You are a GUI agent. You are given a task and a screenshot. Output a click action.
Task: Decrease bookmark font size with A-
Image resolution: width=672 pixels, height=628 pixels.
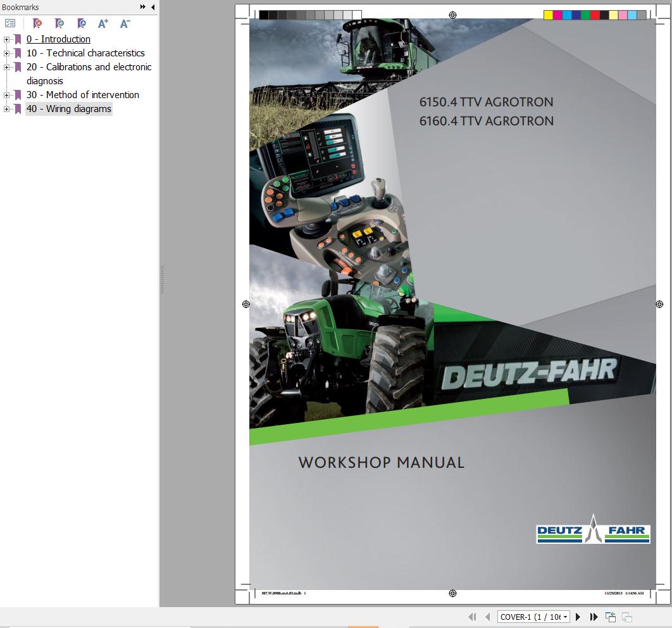(x=125, y=23)
